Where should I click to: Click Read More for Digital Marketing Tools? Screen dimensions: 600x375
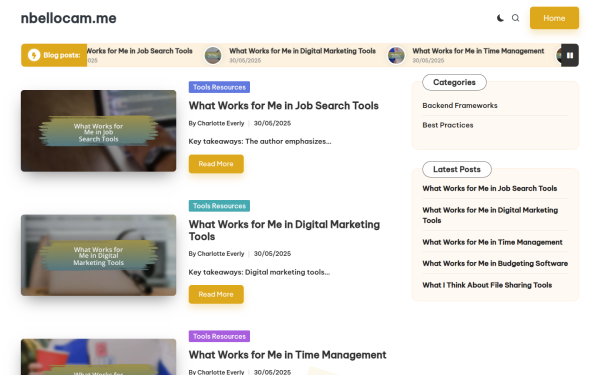(216, 294)
